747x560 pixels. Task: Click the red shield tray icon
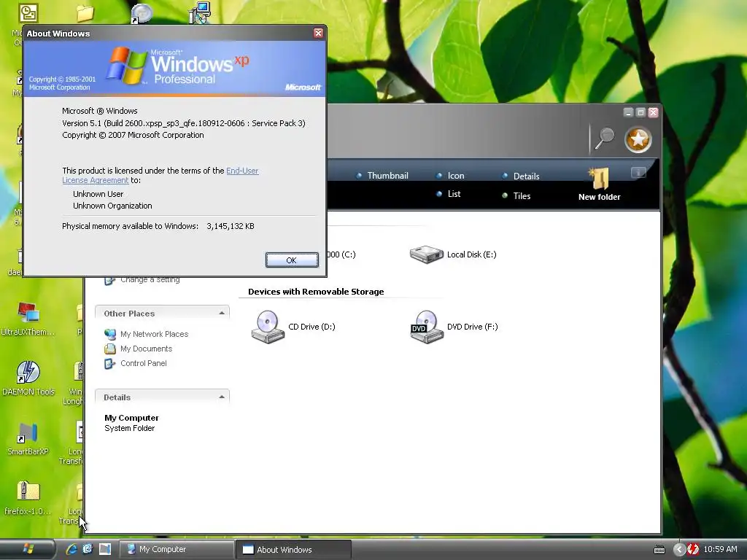click(693, 550)
